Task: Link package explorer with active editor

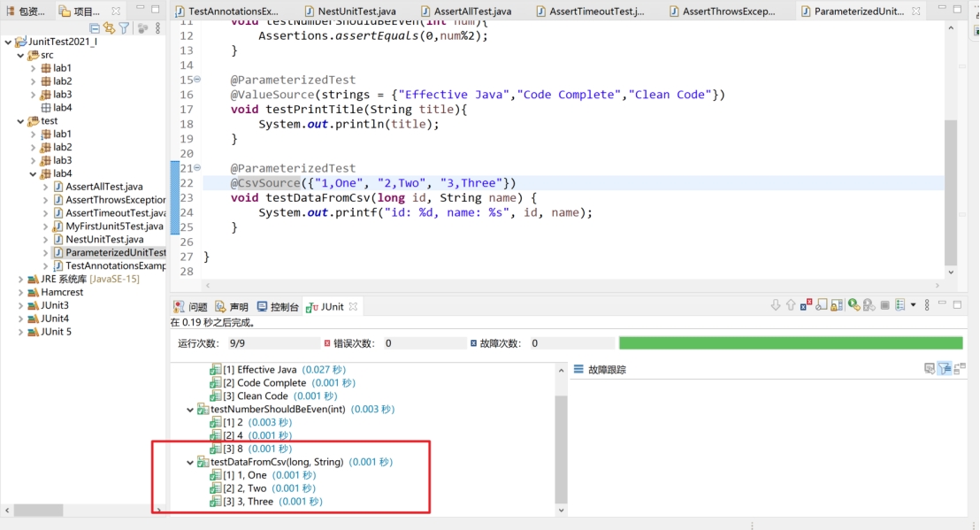Action: tap(109, 27)
